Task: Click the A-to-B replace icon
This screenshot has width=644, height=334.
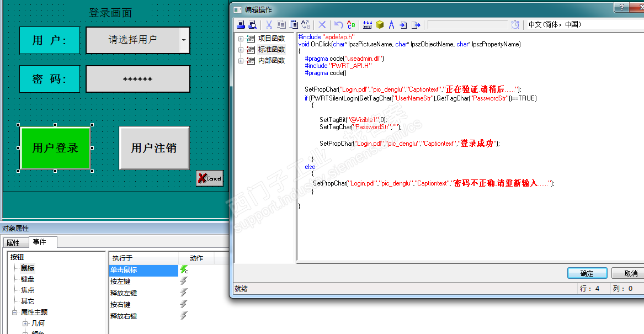Action: tap(306, 25)
